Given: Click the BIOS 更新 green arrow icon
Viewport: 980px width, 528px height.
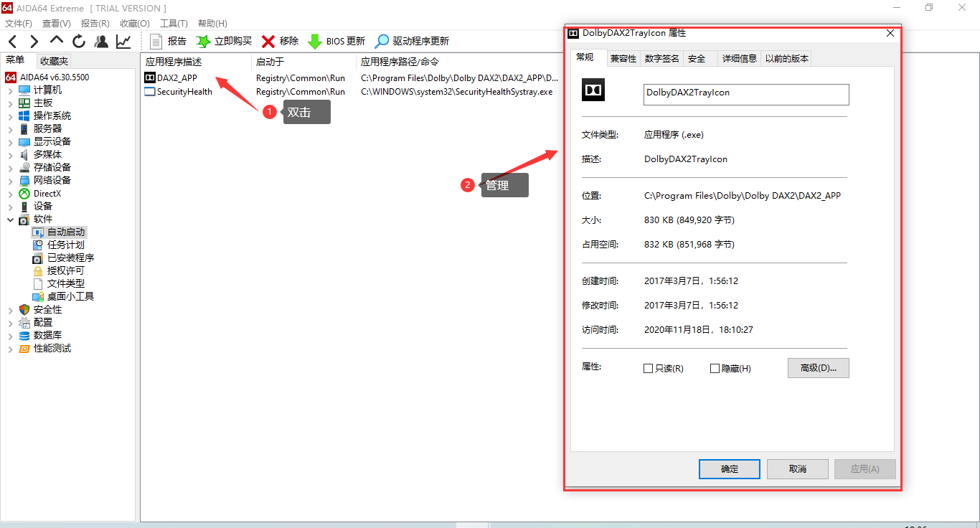Looking at the screenshot, I should (314, 42).
